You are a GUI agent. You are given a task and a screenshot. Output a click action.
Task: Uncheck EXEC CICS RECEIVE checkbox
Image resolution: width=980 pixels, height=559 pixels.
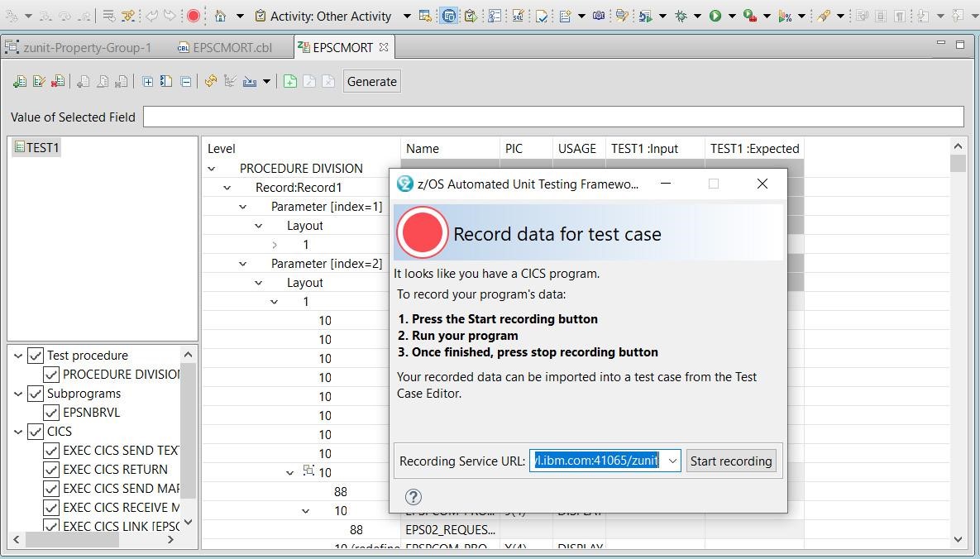coord(51,508)
